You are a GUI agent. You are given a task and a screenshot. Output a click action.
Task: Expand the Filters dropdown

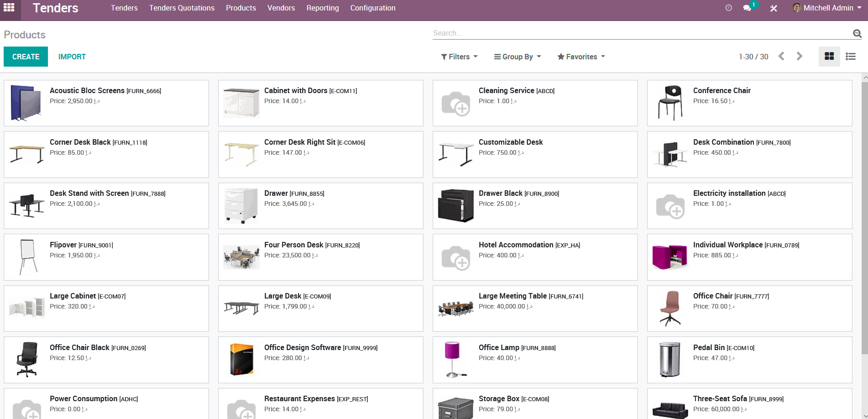click(459, 57)
